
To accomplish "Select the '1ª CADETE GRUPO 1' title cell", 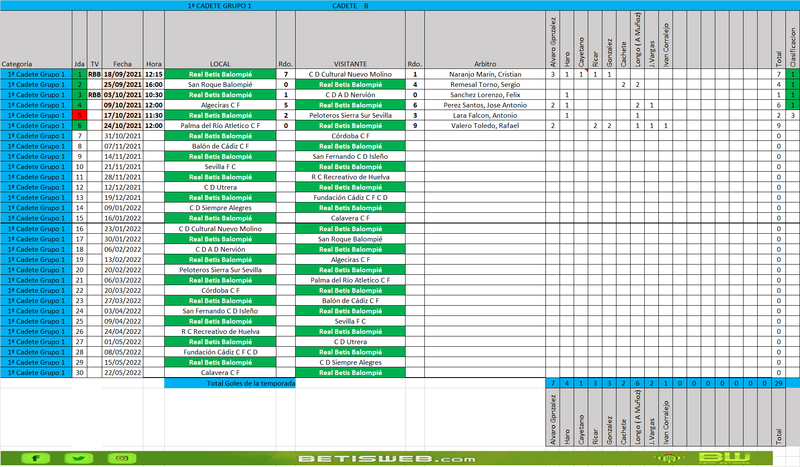I will [x=219, y=6].
